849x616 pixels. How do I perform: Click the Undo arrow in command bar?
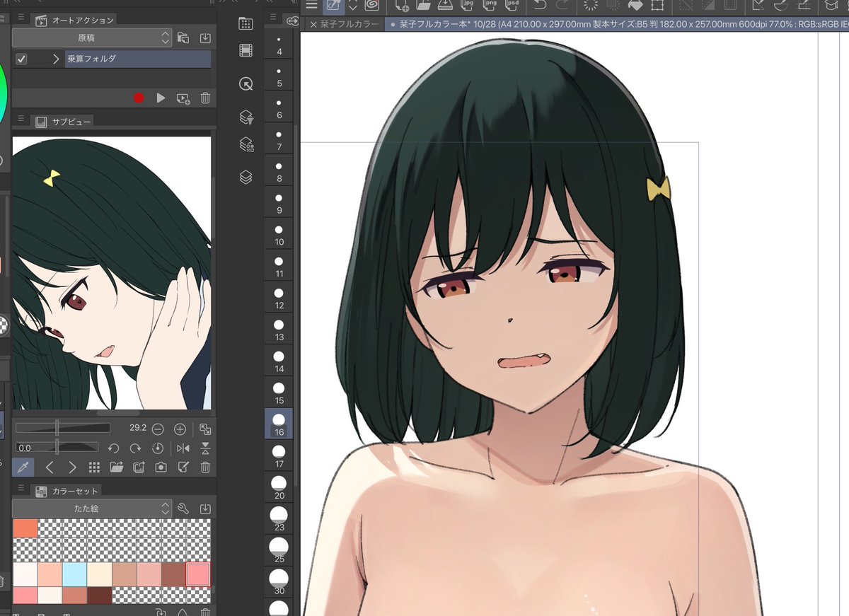click(540, 5)
